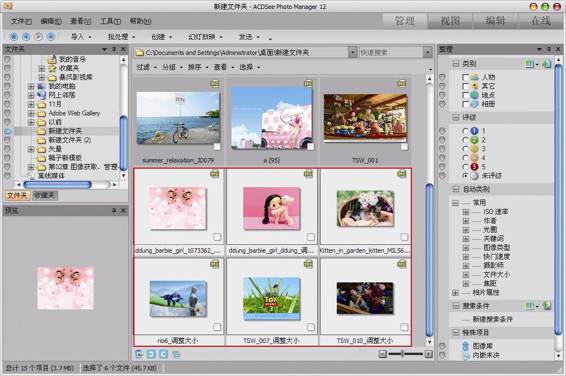
Task: Check the 其它 category checkbox
Action: 465,86
